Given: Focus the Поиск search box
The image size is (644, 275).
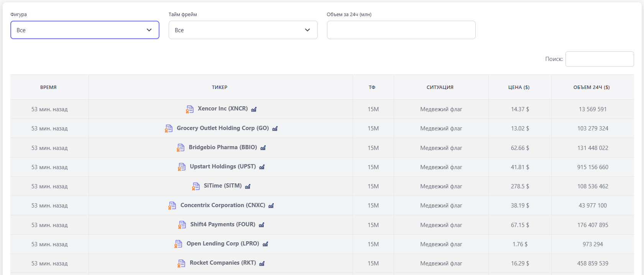Looking at the screenshot, I should [599, 59].
